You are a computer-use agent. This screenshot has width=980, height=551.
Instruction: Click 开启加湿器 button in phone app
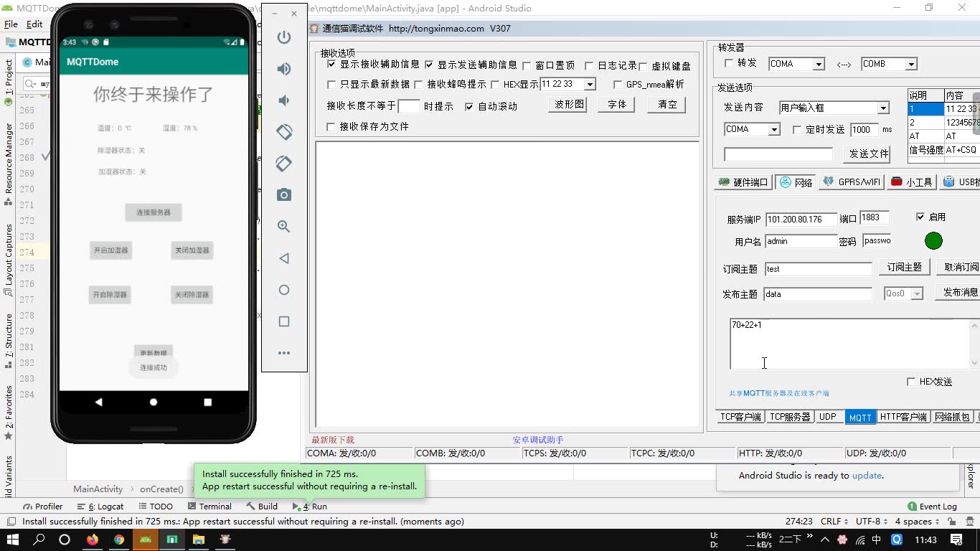[x=110, y=250]
